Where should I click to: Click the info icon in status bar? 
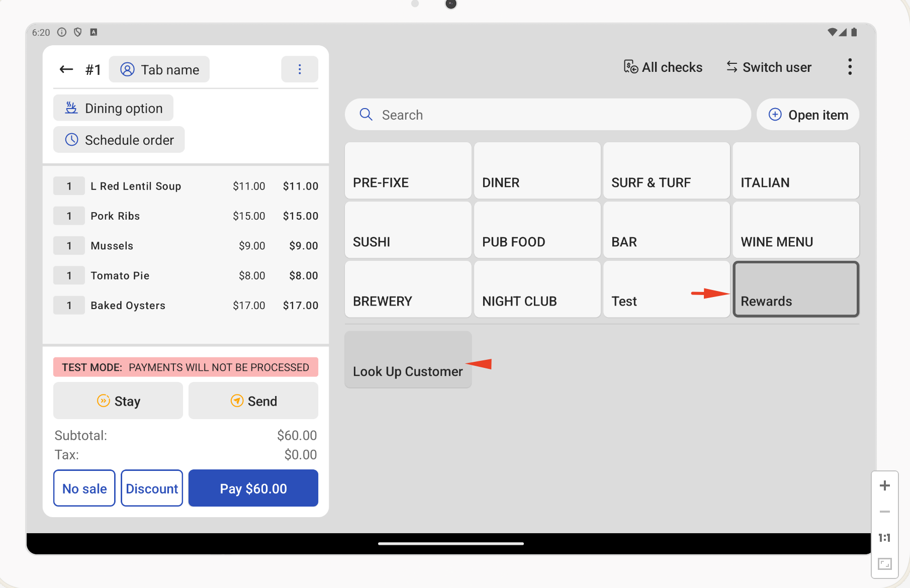point(62,32)
